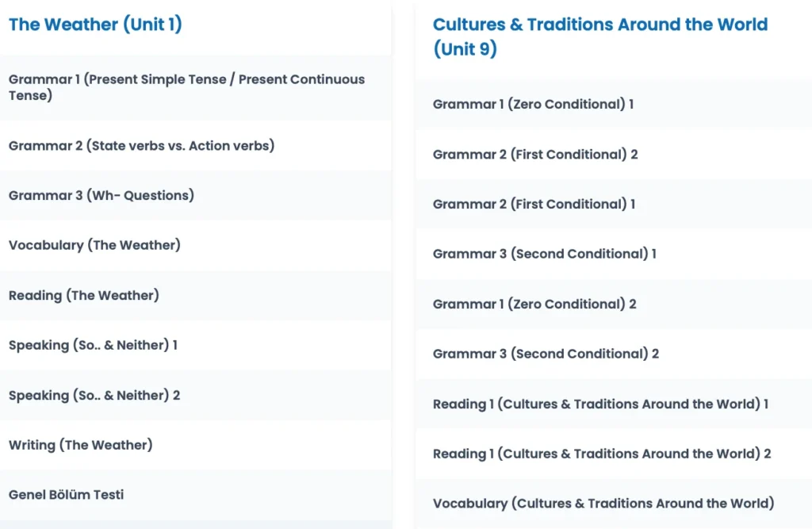
Task: Open Reading 1 Cultures & Traditions part 2
Action: pos(615,454)
